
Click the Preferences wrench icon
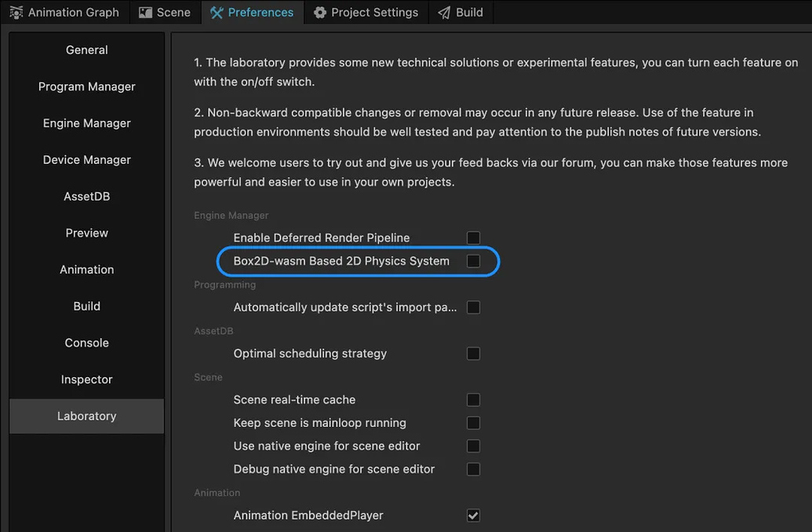click(x=216, y=12)
